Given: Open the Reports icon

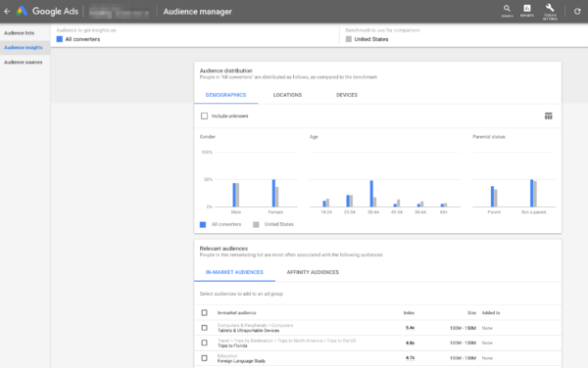Looking at the screenshot, I should [x=527, y=11].
